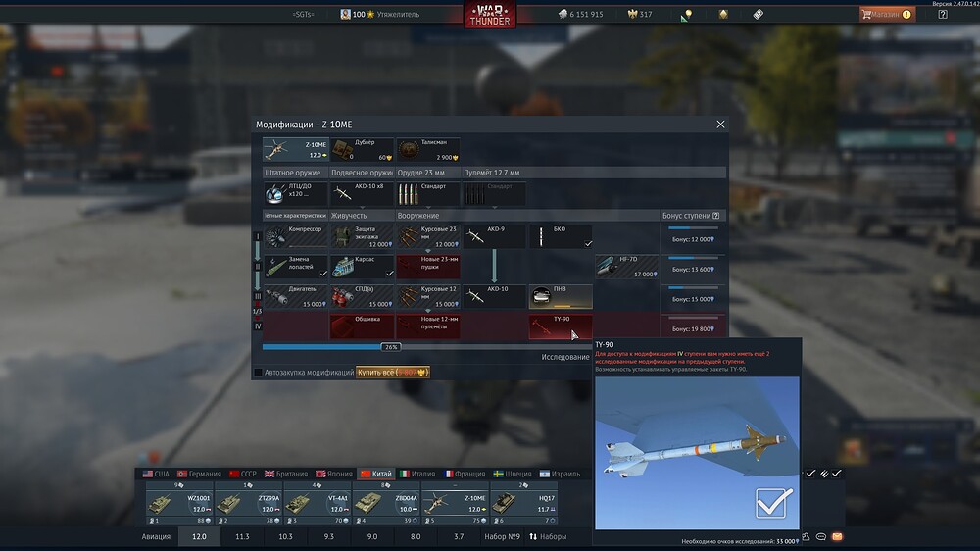
Task: Select the Двигатель modification
Action: 295,297
